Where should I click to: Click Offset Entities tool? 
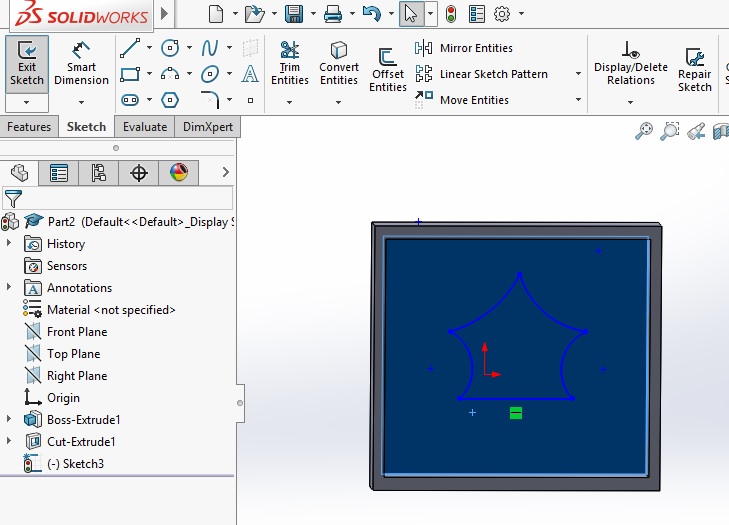click(x=388, y=70)
